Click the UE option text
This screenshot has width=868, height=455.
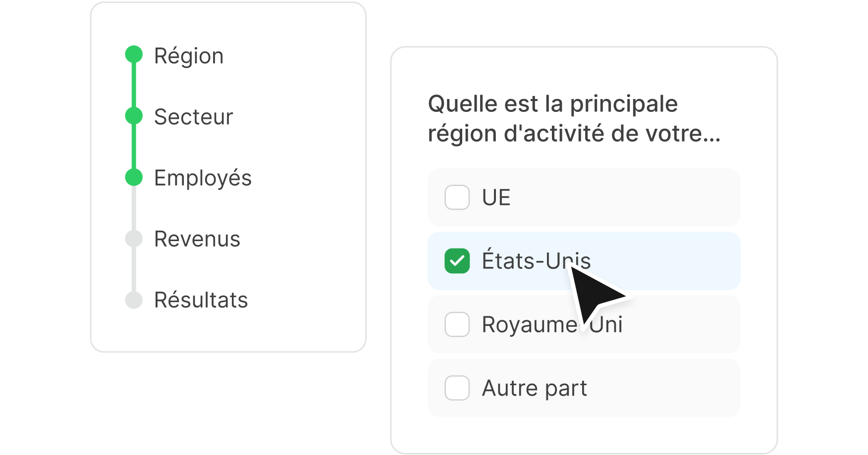pos(496,198)
